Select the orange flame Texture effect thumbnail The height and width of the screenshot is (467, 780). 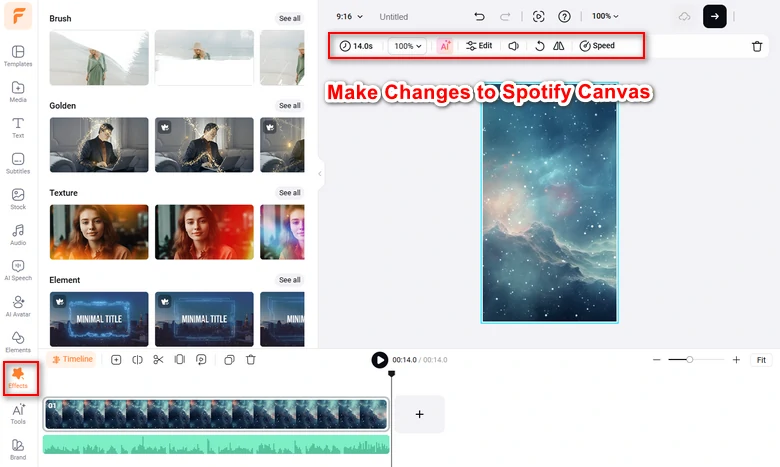[x=99, y=232]
